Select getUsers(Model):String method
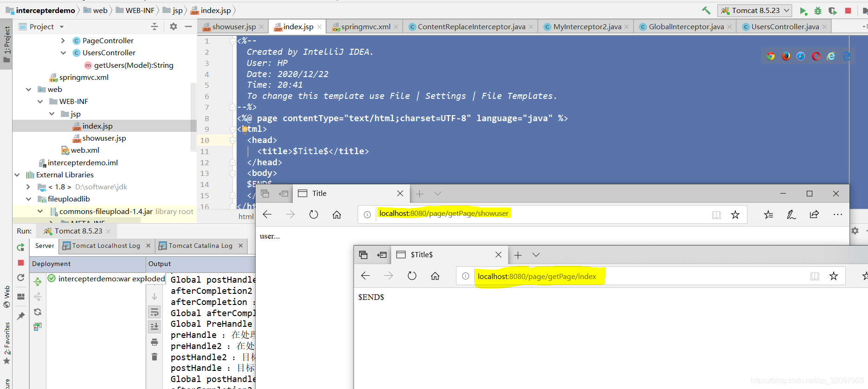 click(x=134, y=65)
